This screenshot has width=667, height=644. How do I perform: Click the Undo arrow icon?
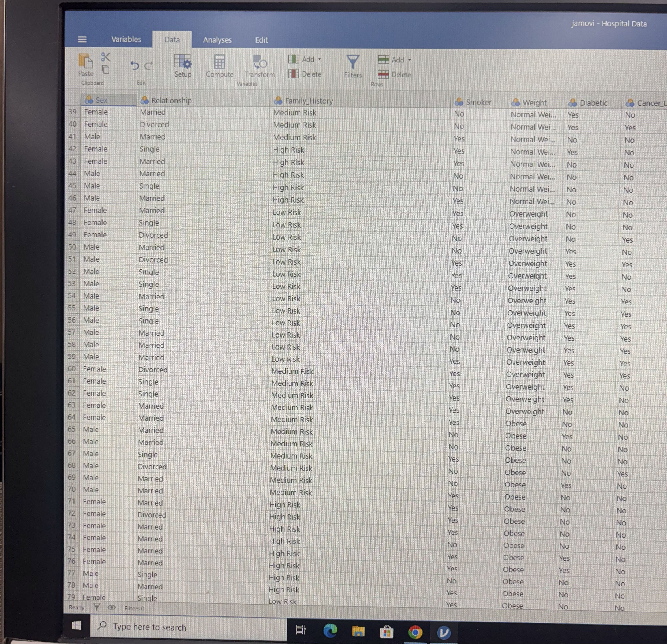point(134,65)
